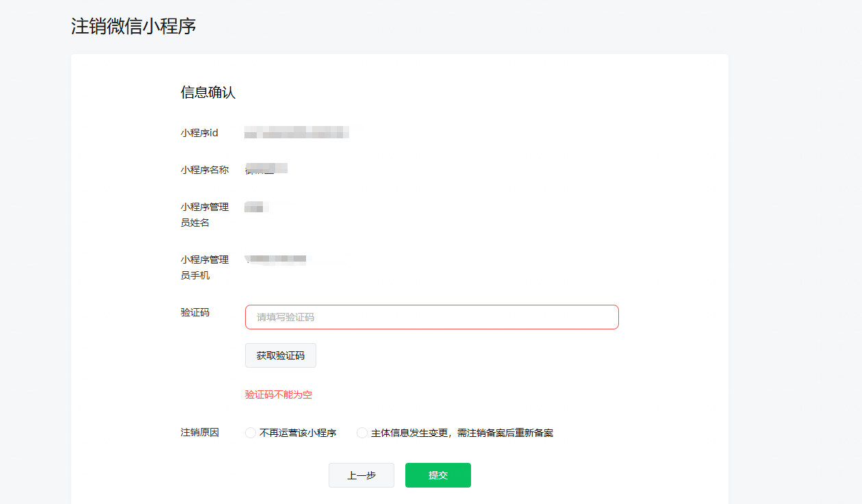Select 不再运营该小程序 radio option

pyautogui.click(x=251, y=433)
